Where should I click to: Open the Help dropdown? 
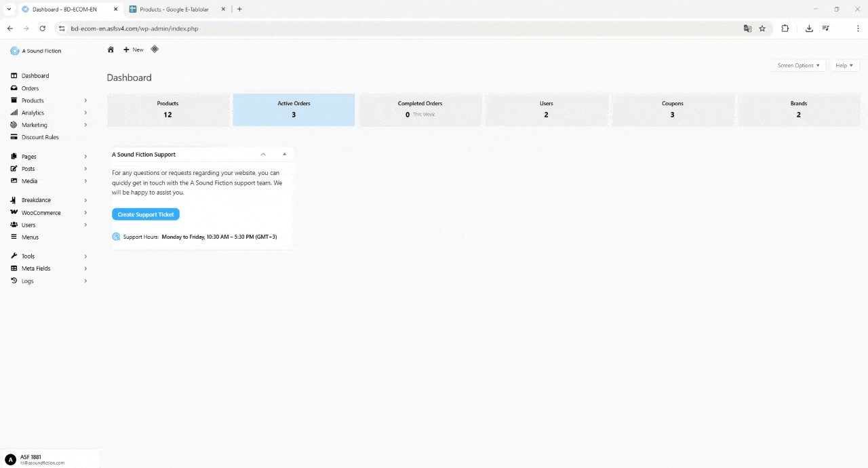point(844,65)
